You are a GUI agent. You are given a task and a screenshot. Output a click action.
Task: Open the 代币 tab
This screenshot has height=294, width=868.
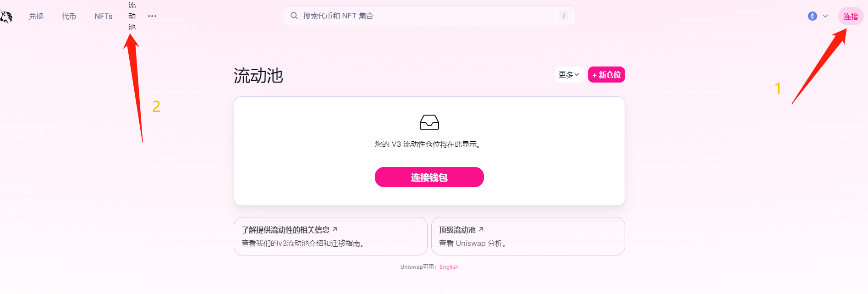click(69, 17)
